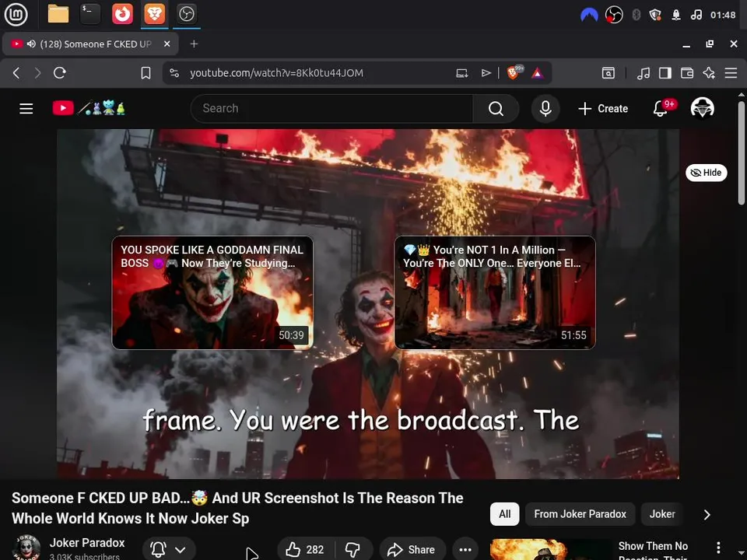The width and height of the screenshot is (747, 560).
Task: Open the sound music note tray icon
Action: coord(696,15)
